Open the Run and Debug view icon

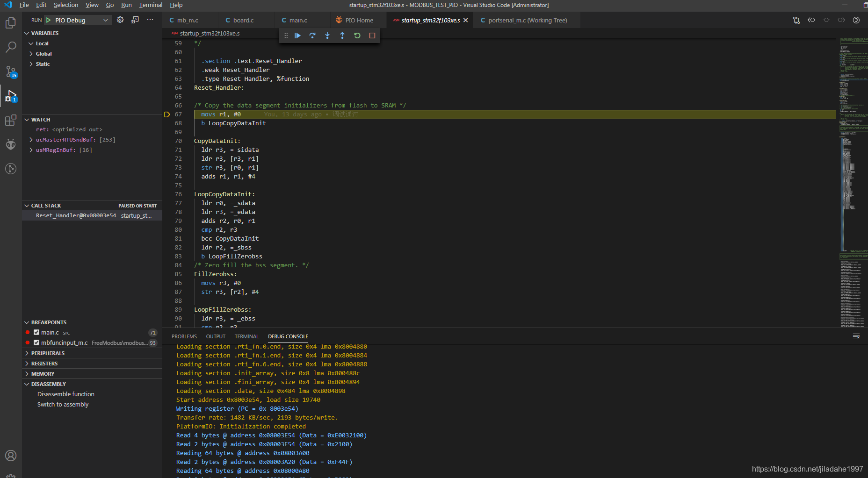point(11,96)
